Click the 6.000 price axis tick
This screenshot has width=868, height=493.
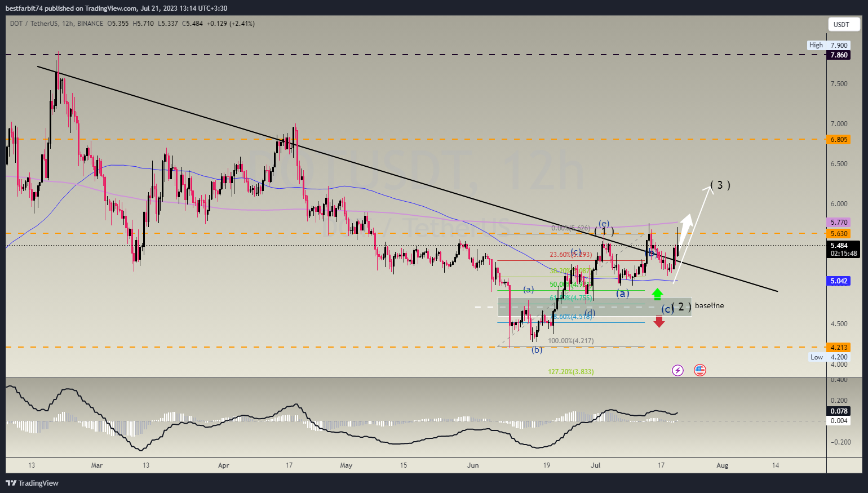point(839,204)
